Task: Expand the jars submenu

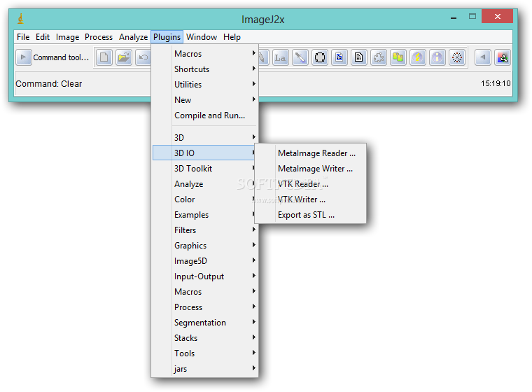Action: click(204, 369)
